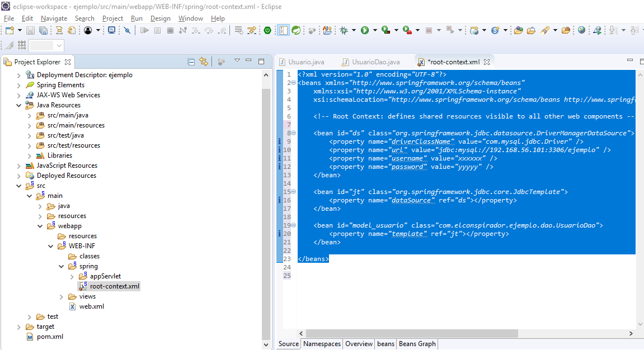Viewport: 644px width, 350px height.
Task: Click the flashlight Search toolbar icon
Action: pos(545,30)
